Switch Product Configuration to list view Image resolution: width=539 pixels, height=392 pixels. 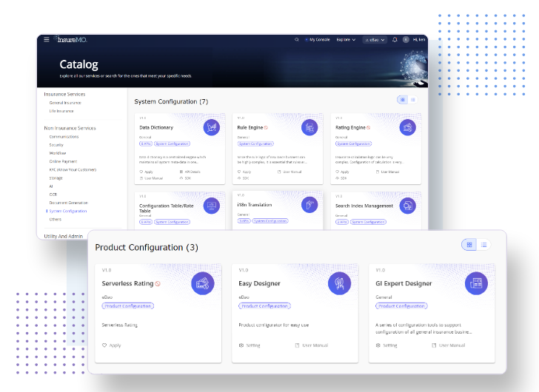tap(483, 245)
